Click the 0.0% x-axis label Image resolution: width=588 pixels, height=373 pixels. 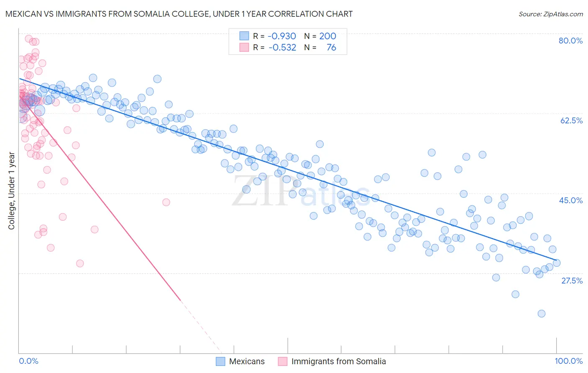(x=29, y=361)
